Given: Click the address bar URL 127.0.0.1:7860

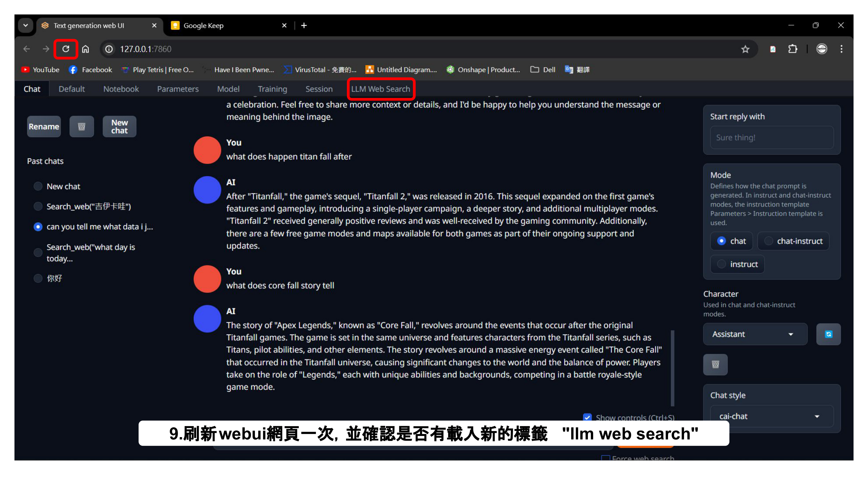Looking at the screenshot, I should pyautogui.click(x=146, y=49).
